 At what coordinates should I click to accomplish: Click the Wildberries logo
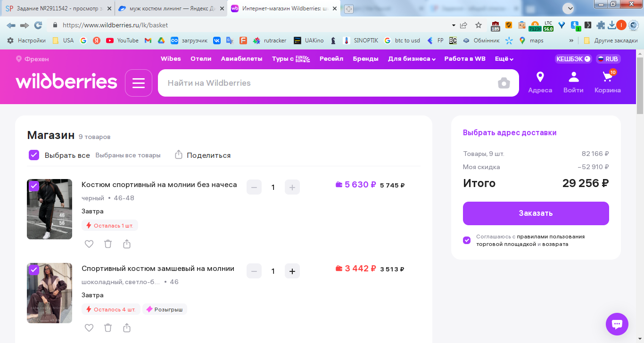click(66, 82)
